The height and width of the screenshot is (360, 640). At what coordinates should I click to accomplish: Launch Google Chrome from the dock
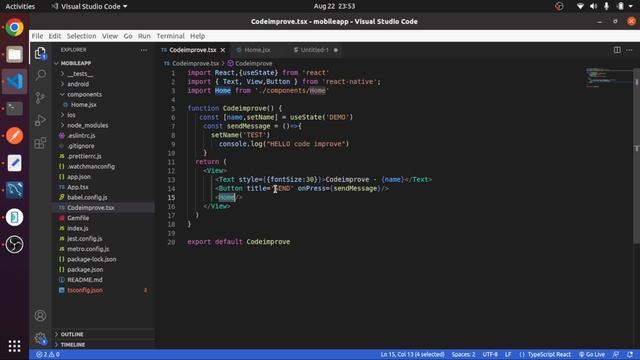[14, 28]
